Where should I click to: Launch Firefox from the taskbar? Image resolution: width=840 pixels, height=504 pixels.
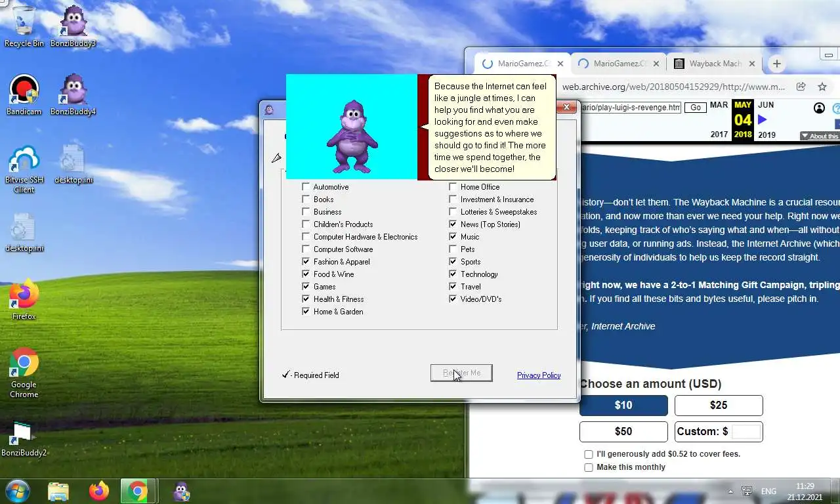click(x=99, y=491)
